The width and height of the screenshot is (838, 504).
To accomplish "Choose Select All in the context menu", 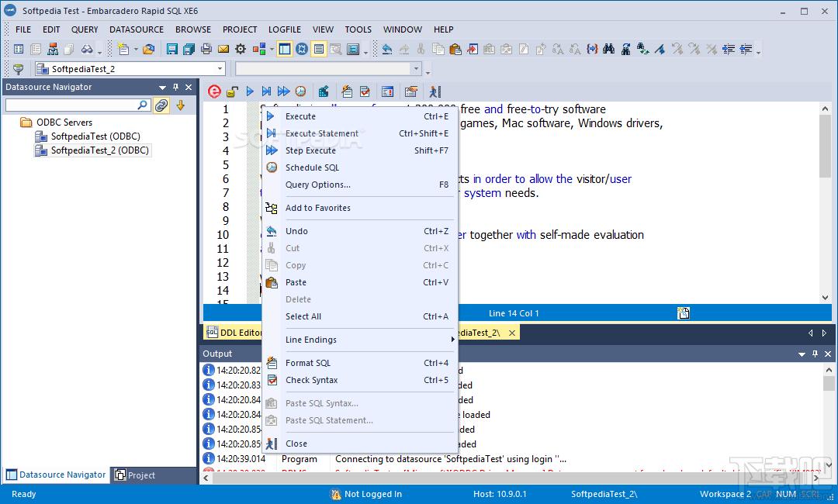I will point(359,316).
